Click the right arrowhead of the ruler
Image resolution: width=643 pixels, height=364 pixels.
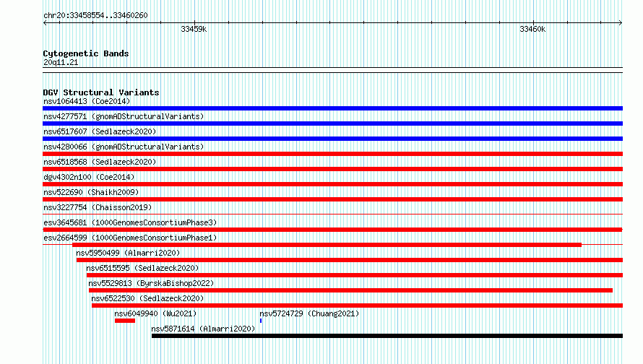tap(621, 22)
